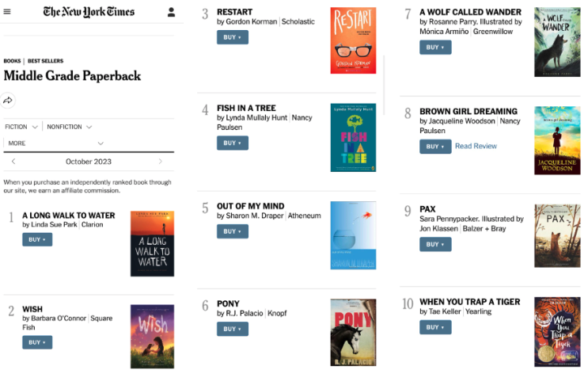Go to next month with right chevron

pyautogui.click(x=161, y=162)
